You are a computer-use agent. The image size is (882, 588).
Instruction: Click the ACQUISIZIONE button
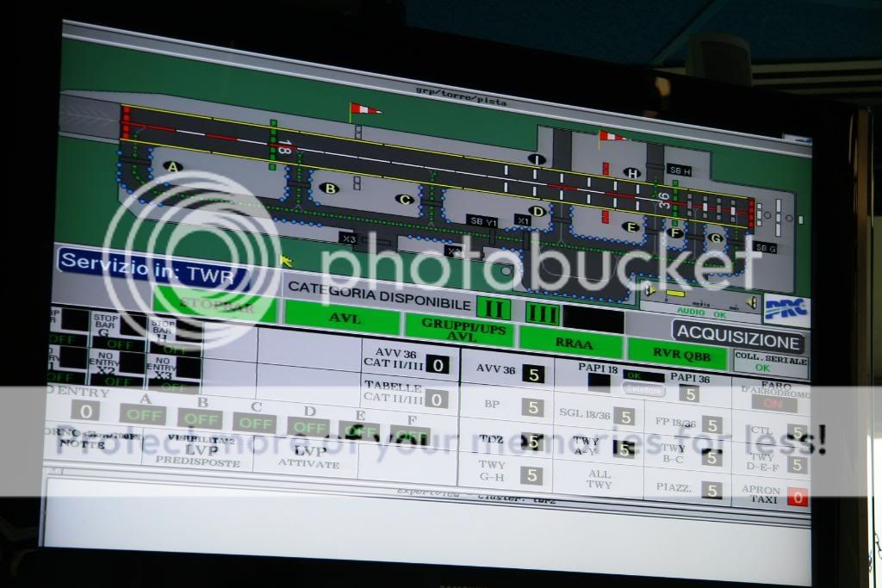coord(738,337)
